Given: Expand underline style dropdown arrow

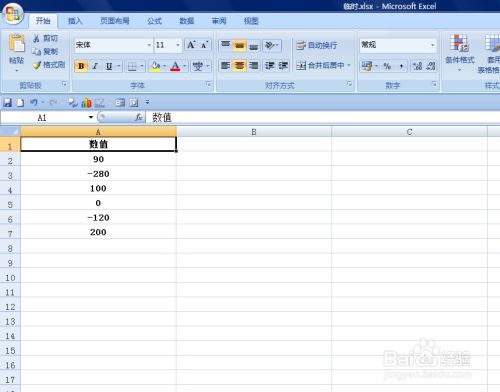Looking at the screenshot, I should 119,66.
